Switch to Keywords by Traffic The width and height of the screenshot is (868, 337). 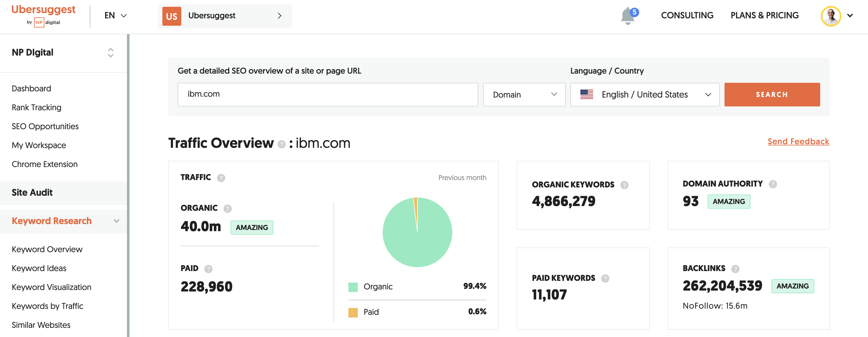(x=47, y=306)
